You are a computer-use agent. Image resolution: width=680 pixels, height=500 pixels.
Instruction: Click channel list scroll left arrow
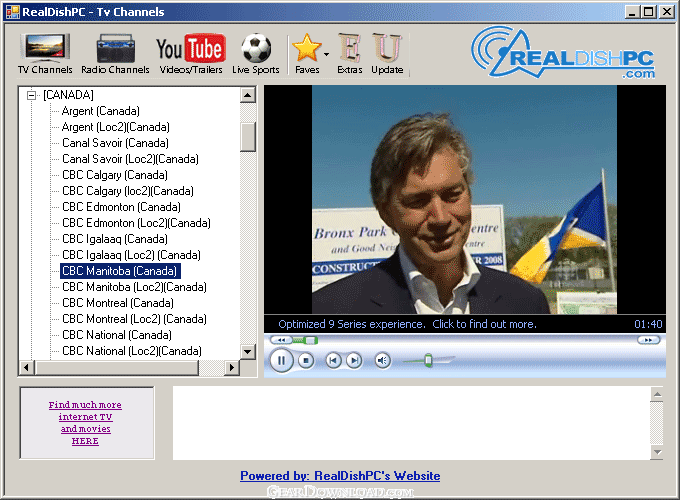[x=26, y=368]
